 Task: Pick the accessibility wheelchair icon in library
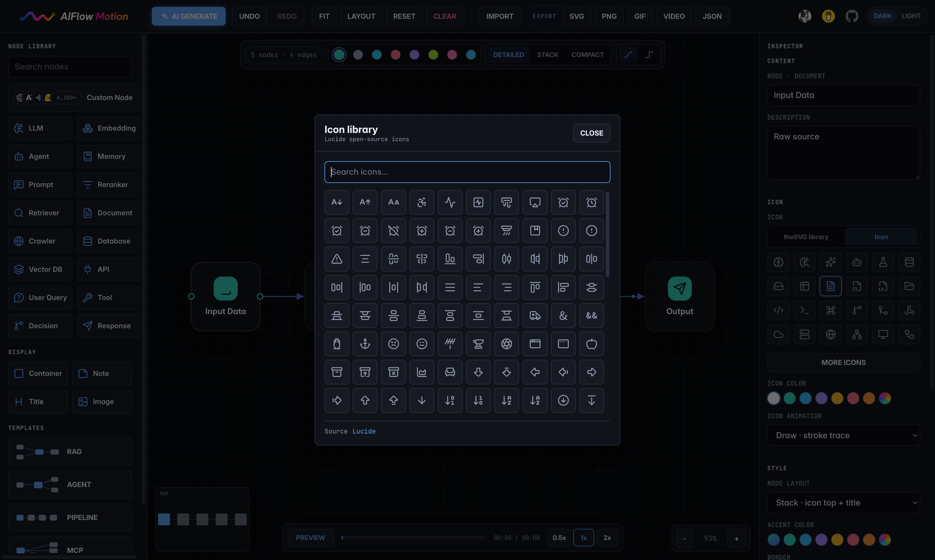(422, 202)
